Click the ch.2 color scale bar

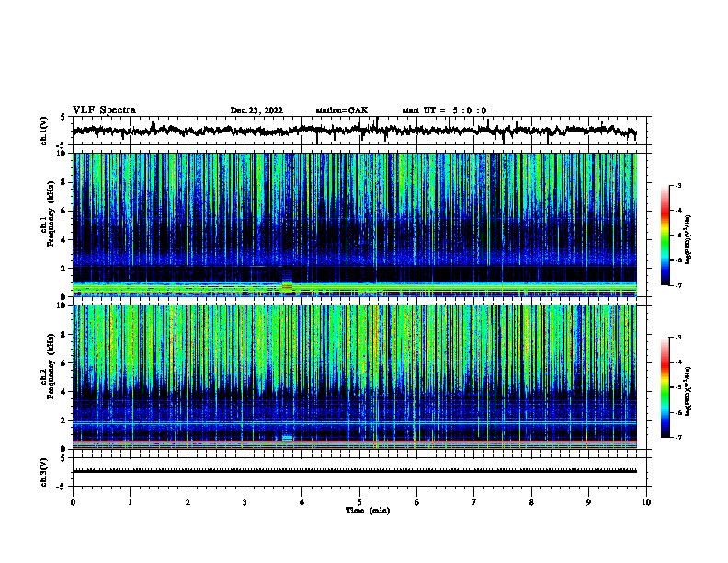pyautogui.click(x=665, y=387)
